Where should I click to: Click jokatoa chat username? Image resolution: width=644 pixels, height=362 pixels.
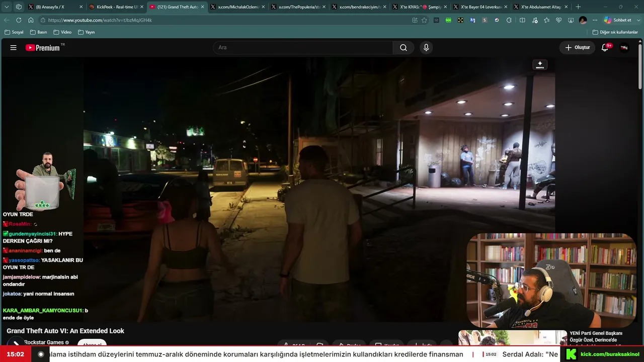13,294
